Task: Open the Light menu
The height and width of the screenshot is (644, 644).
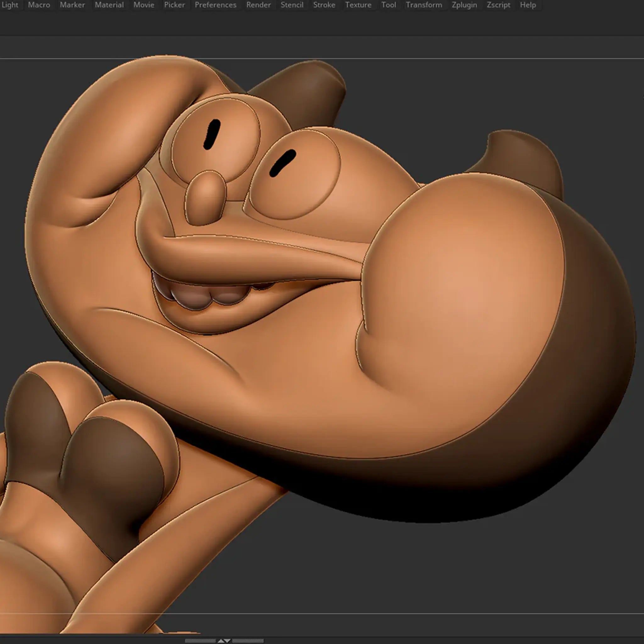Action: [9, 5]
